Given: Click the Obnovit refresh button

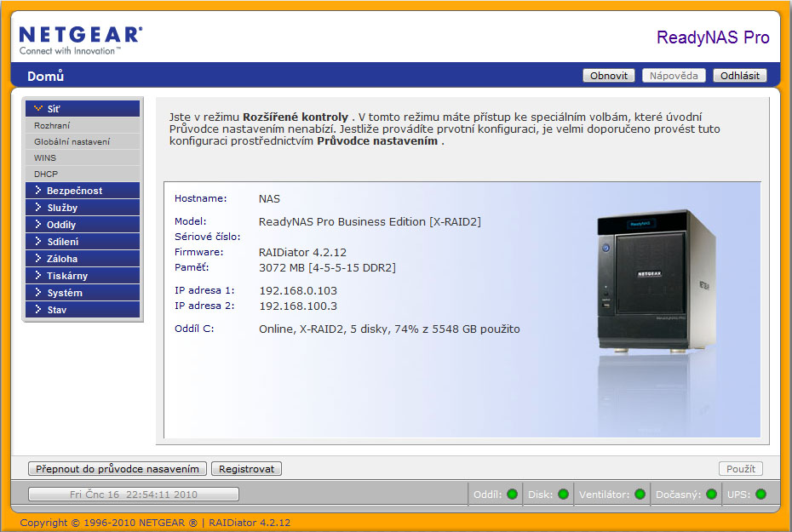Looking at the screenshot, I should (609, 75).
